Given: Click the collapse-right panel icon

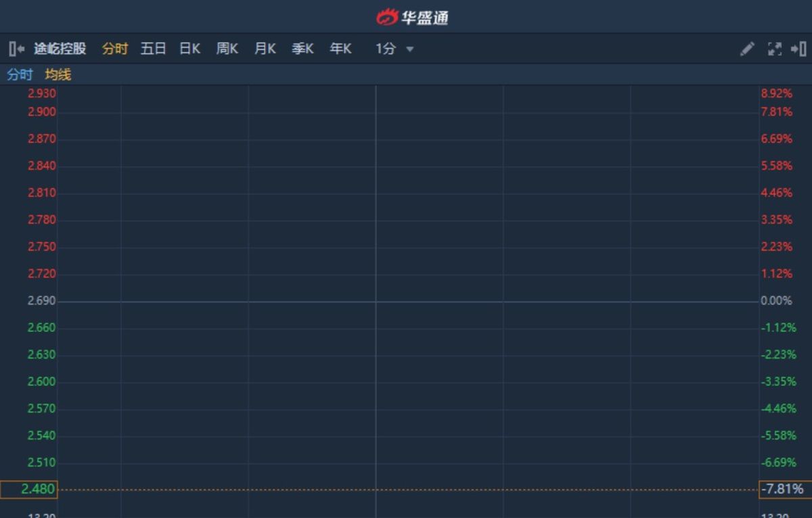Looking at the screenshot, I should 798,49.
